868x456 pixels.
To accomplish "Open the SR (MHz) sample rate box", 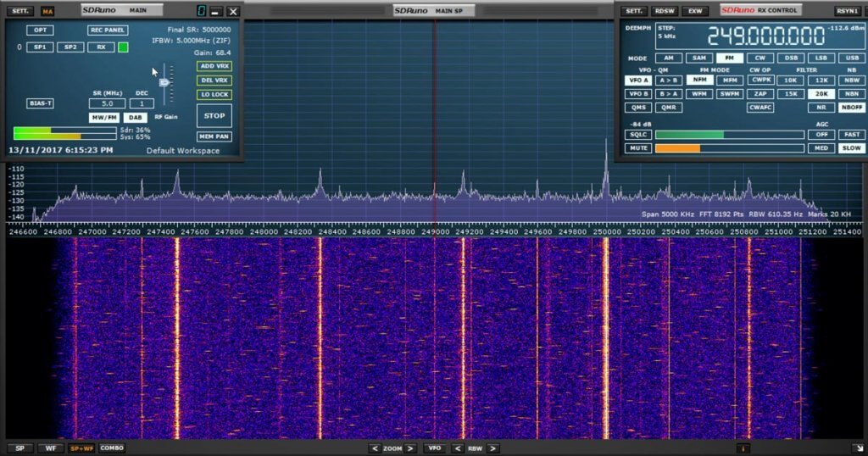I will [107, 103].
